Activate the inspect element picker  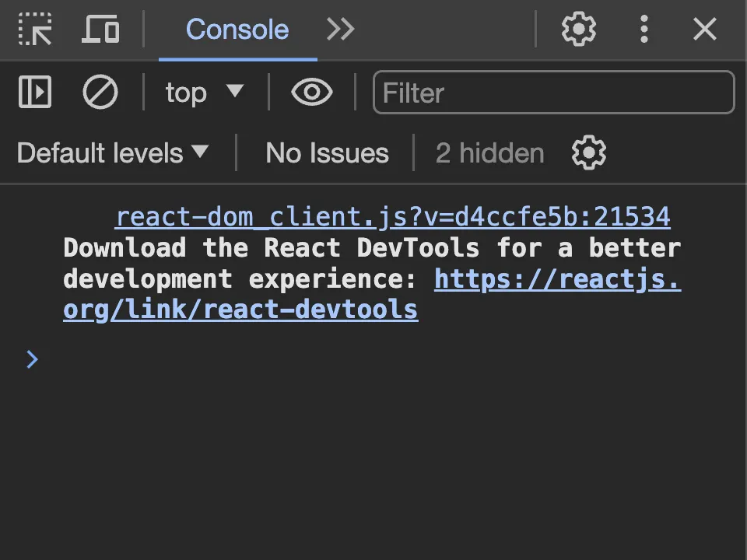coord(35,30)
